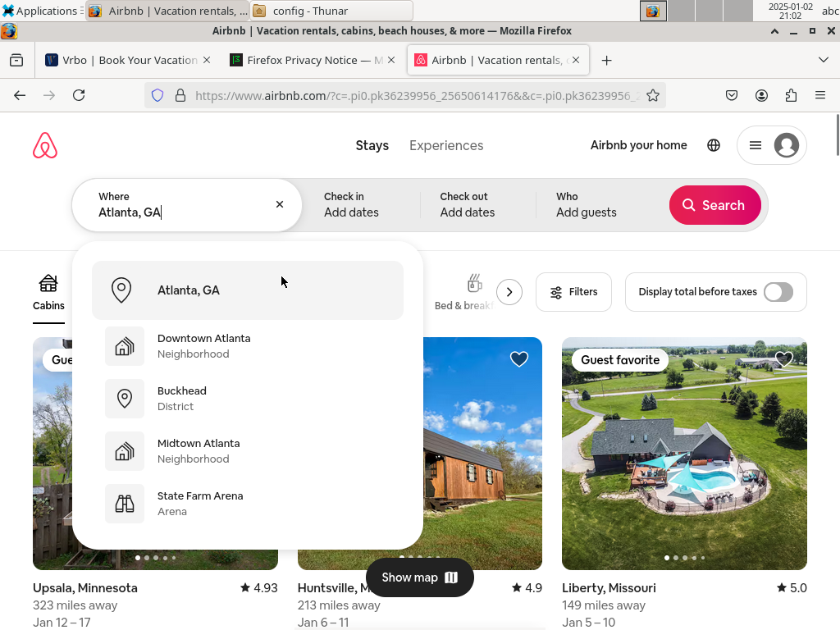Screen dimensions: 840x630
Task: Open the Firefox application menu
Action: pyautogui.click(x=820, y=95)
